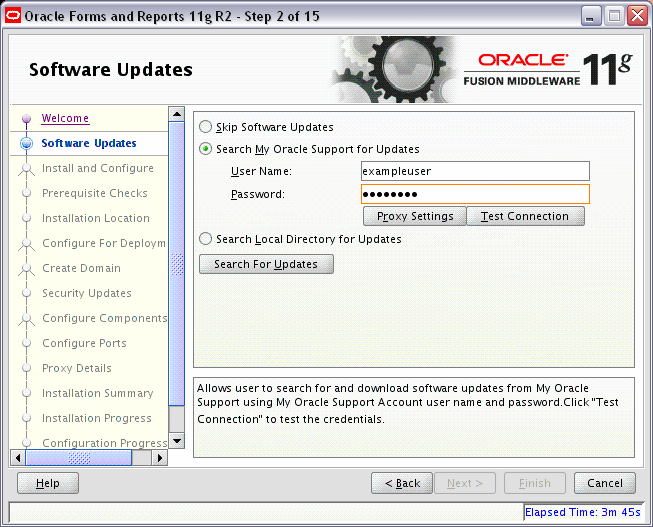
Task: Open Help for this installer step
Action: pyautogui.click(x=48, y=483)
